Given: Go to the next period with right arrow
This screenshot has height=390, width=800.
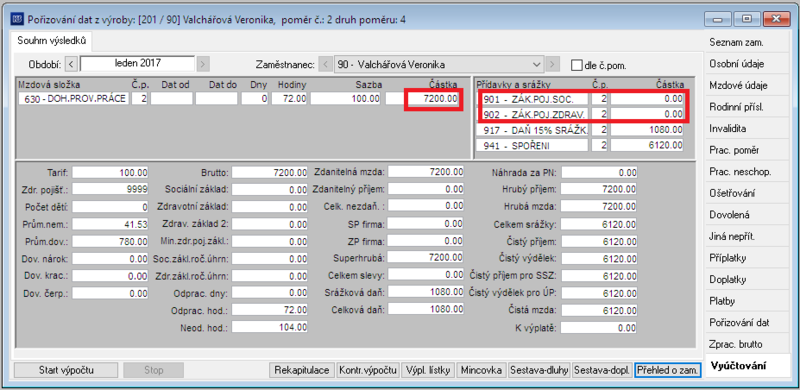Looking at the screenshot, I should (x=203, y=64).
